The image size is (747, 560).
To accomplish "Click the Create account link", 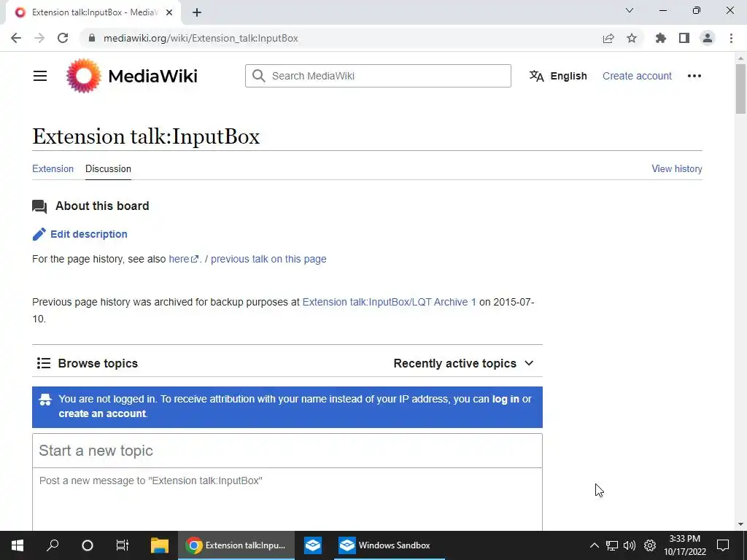I will pyautogui.click(x=637, y=76).
